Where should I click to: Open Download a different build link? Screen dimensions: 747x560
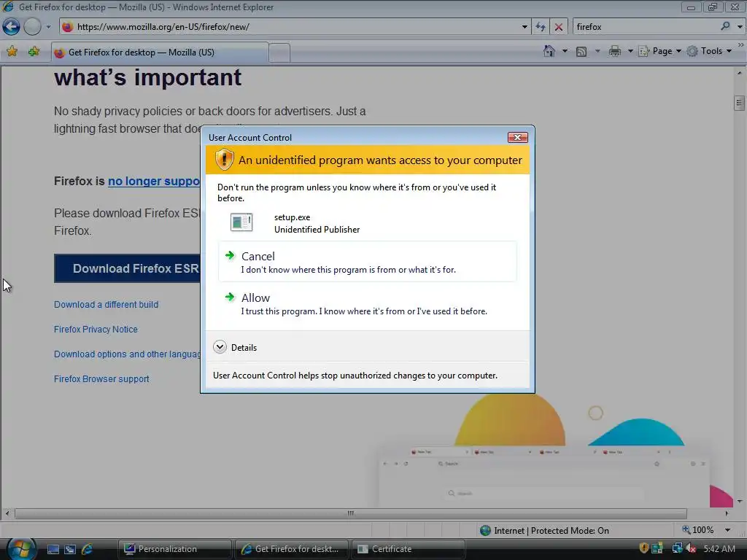(x=107, y=305)
